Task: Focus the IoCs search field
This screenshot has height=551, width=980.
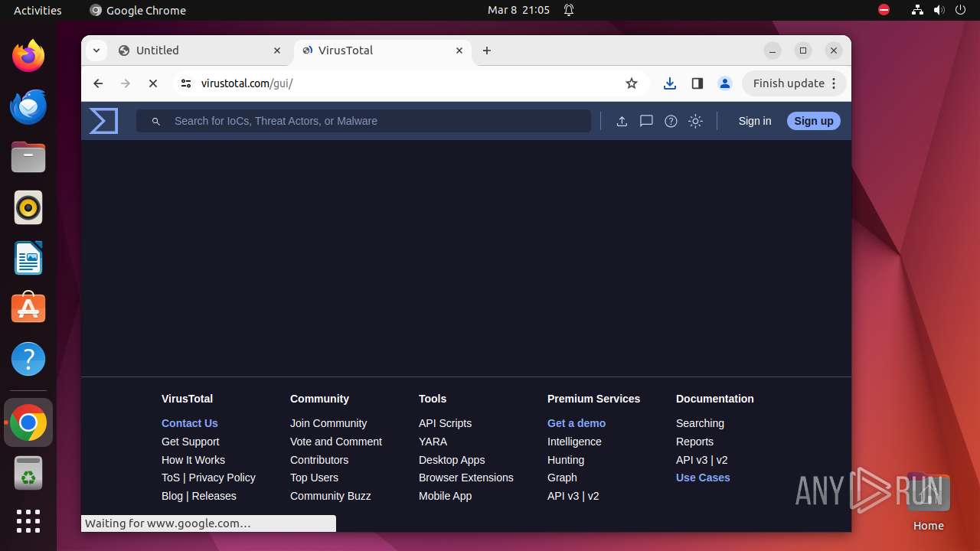Action: (x=364, y=121)
